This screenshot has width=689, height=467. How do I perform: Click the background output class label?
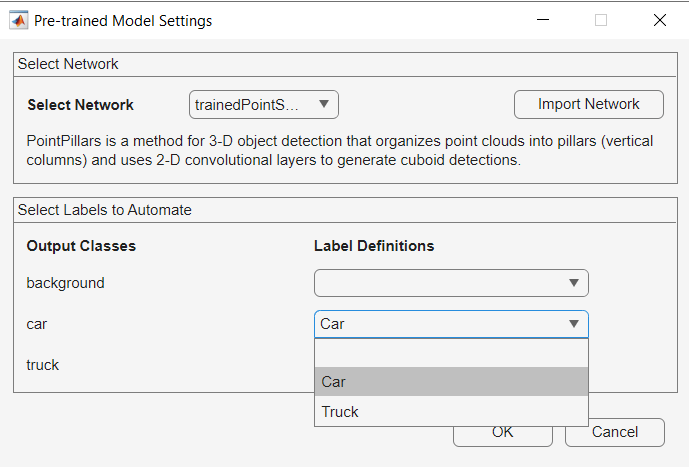coord(65,283)
